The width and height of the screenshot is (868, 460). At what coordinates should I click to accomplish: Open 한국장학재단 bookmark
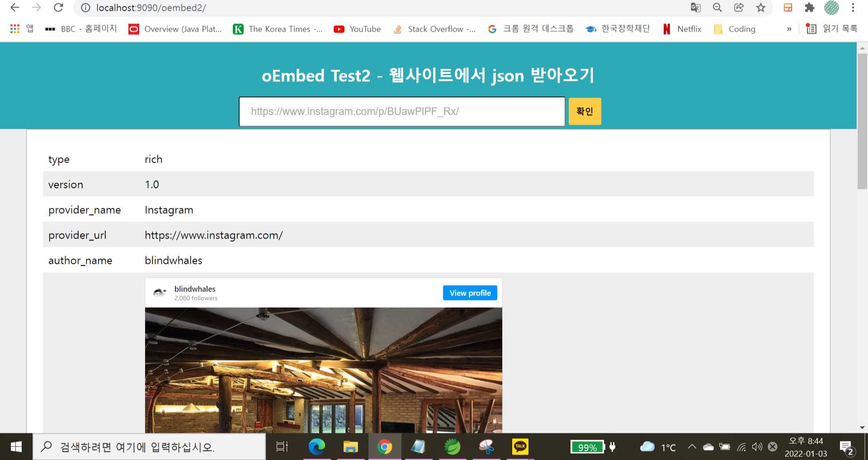[618, 29]
